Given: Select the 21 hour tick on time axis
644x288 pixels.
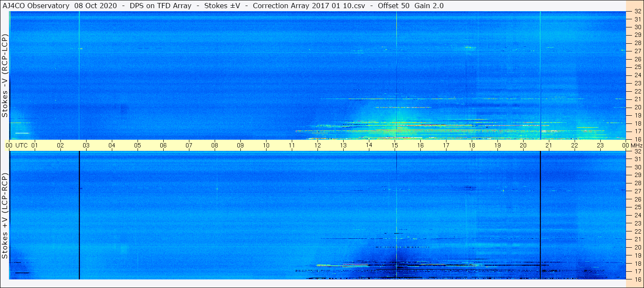Looking at the screenshot, I should click(x=549, y=145).
